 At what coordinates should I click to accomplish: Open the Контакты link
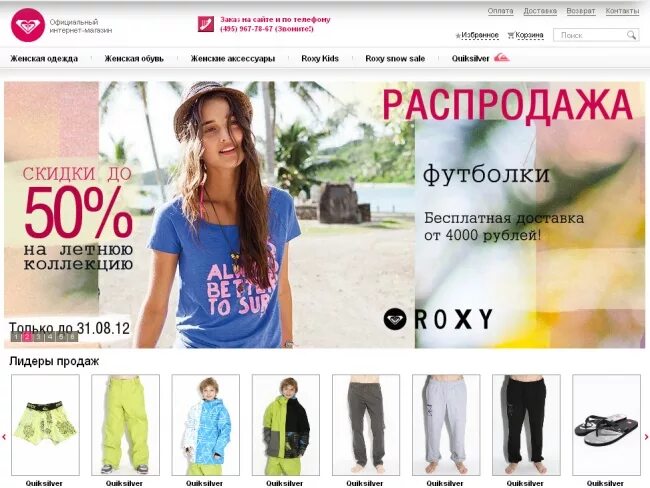(x=622, y=11)
